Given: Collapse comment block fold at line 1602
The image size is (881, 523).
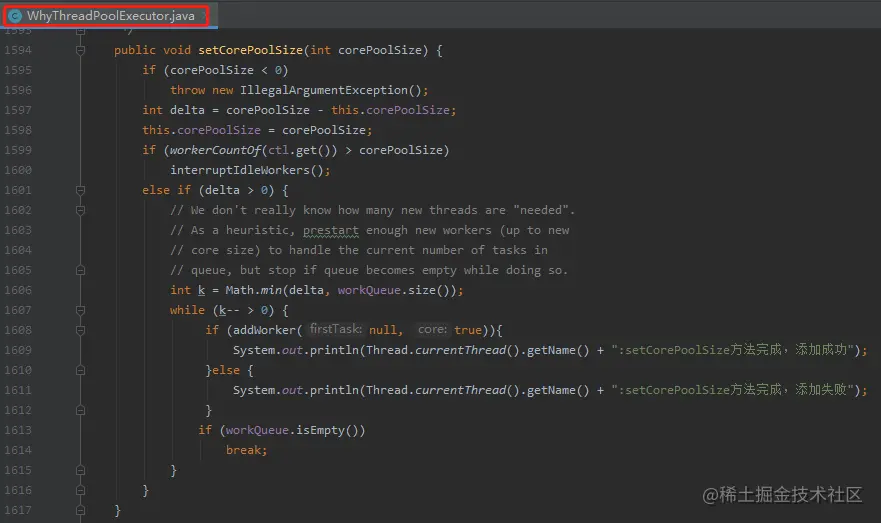Looking at the screenshot, I should pos(80,210).
